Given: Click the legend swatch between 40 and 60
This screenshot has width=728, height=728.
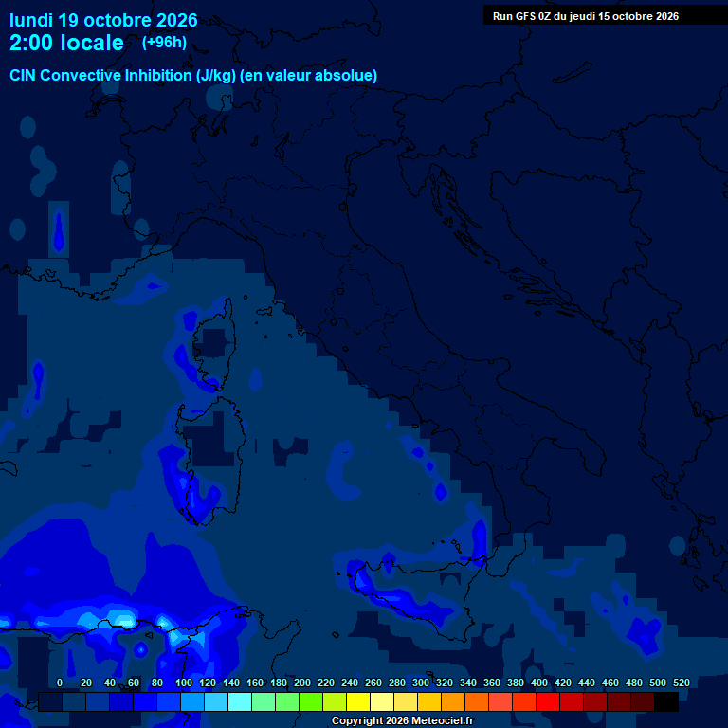Looking at the screenshot, I should pyautogui.click(x=121, y=701).
